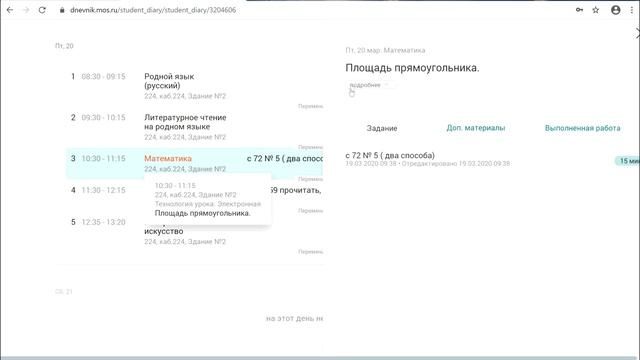640x360 pixels.
Task: Open the Доп. материалы tab
Action: tap(476, 128)
